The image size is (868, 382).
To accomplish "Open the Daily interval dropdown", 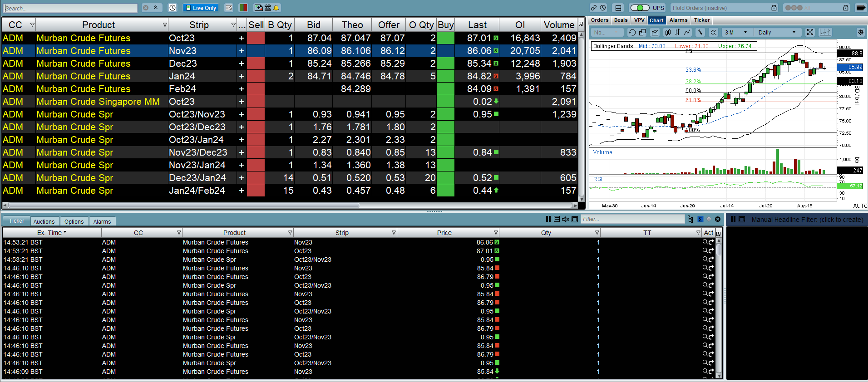I will click(x=777, y=32).
